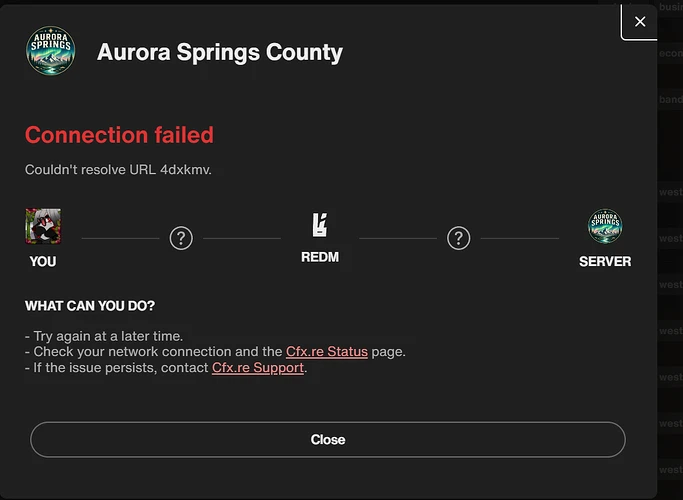Click the Try again at a later time line

tap(104, 336)
